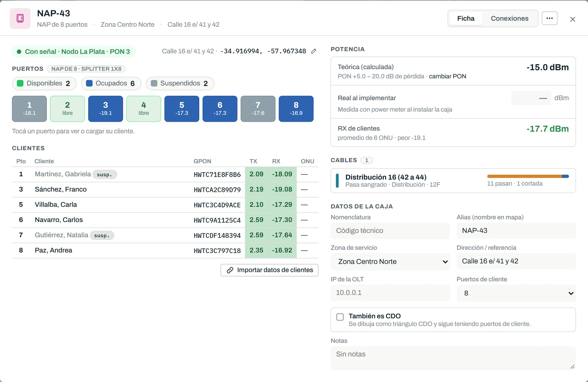This screenshot has width=588, height=382.
Task: Click the Alias field containing NAP-43
Action: pos(516,231)
